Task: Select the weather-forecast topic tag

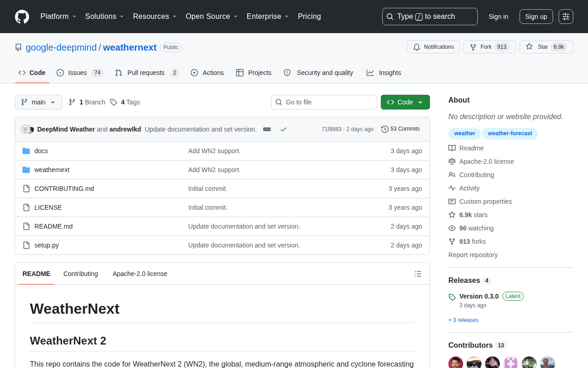Action: click(x=510, y=133)
